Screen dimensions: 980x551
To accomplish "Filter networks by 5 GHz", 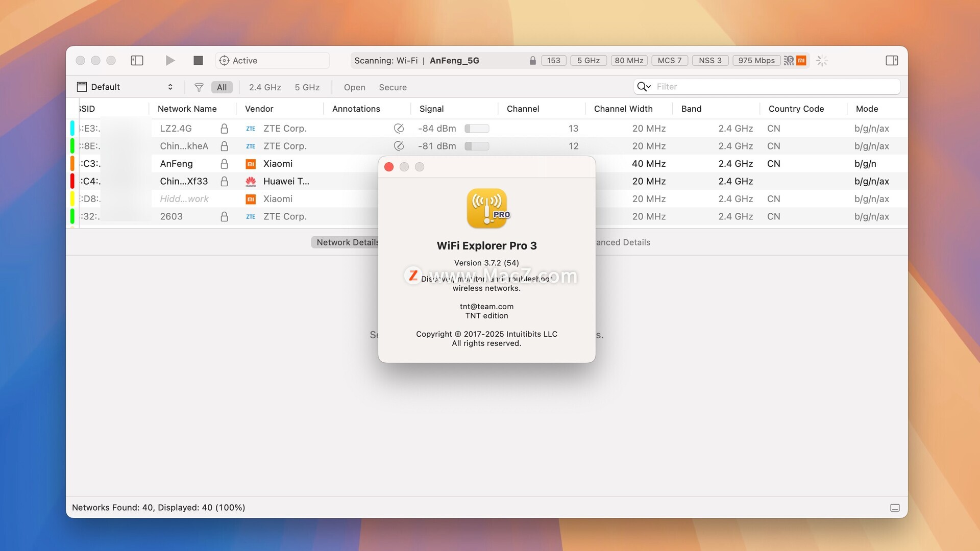I will 307,87.
